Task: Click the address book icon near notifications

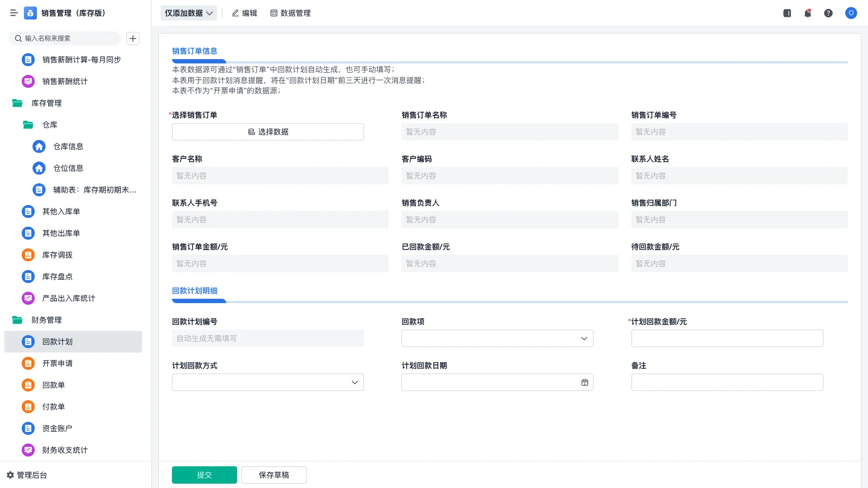Action: [x=786, y=13]
